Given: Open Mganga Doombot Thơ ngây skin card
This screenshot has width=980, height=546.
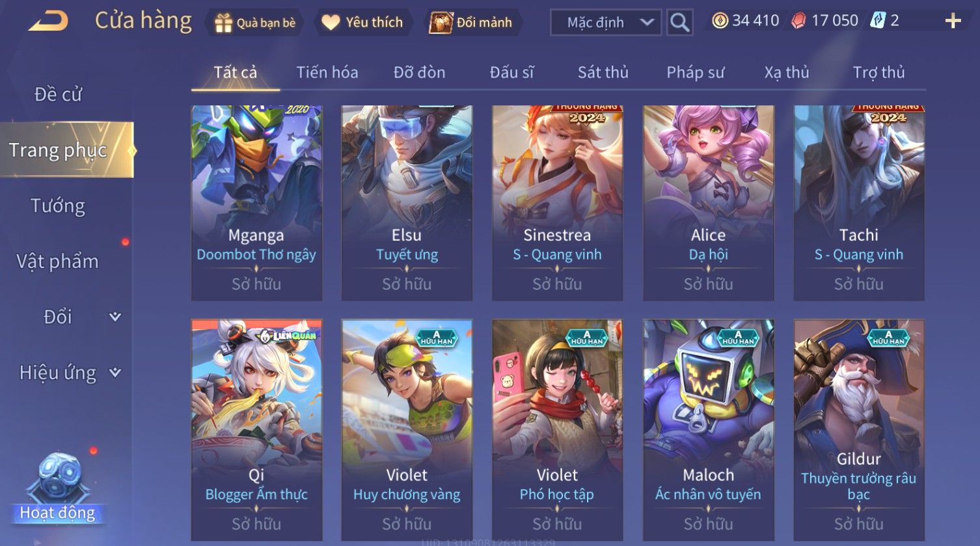Looking at the screenshot, I should click(x=256, y=202).
